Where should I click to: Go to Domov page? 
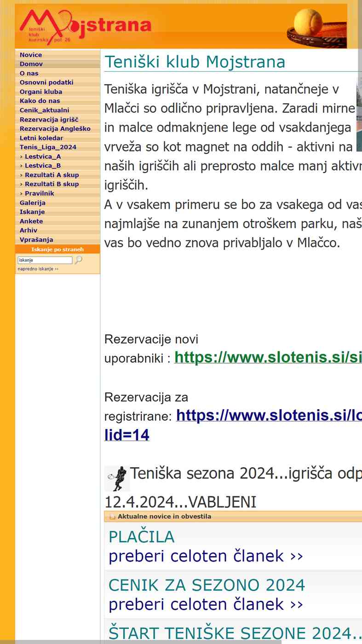pyautogui.click(x=57, y=64)
